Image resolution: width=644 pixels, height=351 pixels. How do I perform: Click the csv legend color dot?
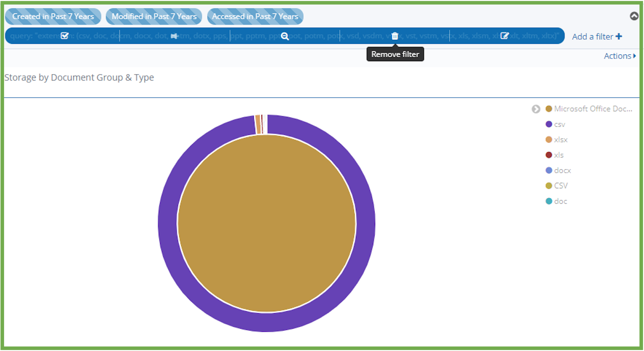coord(549,124)
